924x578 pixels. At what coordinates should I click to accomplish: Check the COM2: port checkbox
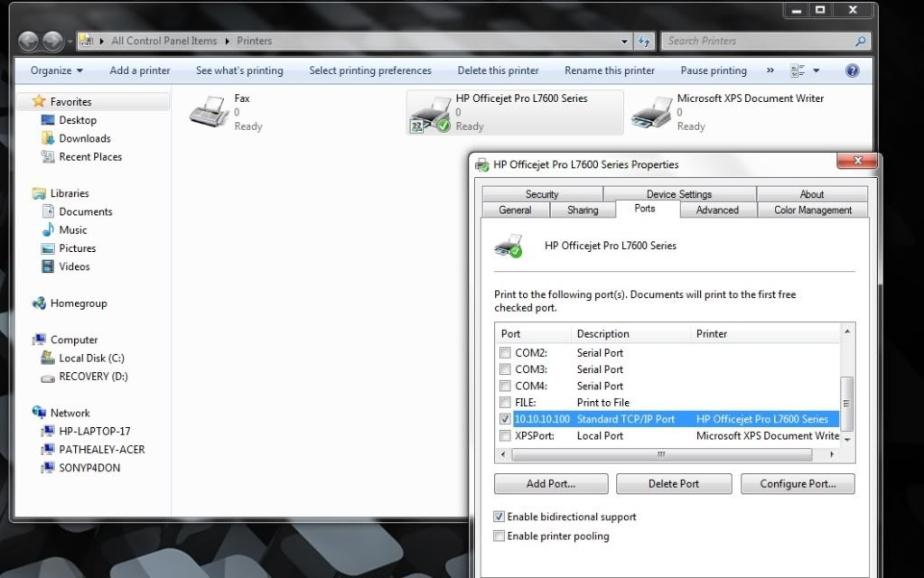click(x=505, y=352)
